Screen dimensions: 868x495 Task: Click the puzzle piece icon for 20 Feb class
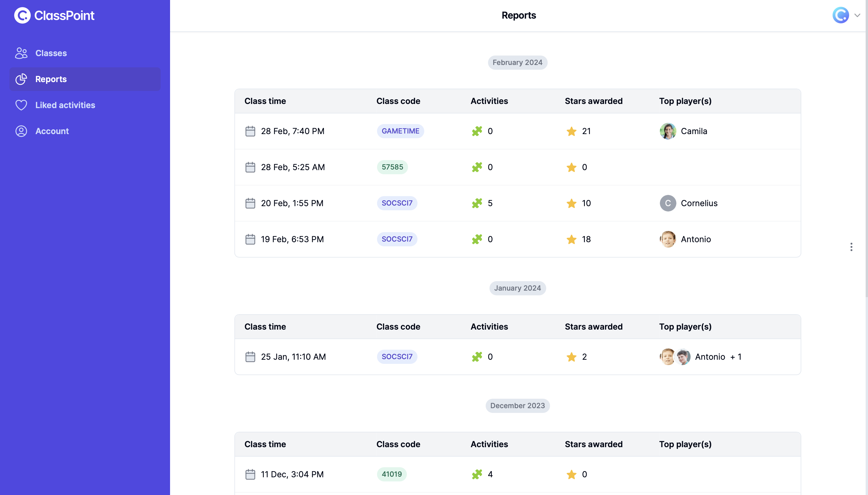(477, 203)
